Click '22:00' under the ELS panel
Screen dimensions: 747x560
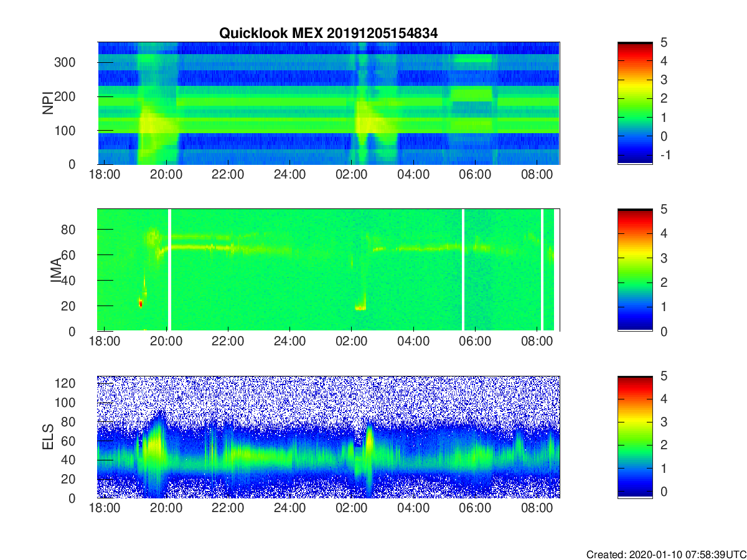pos(228,509)
